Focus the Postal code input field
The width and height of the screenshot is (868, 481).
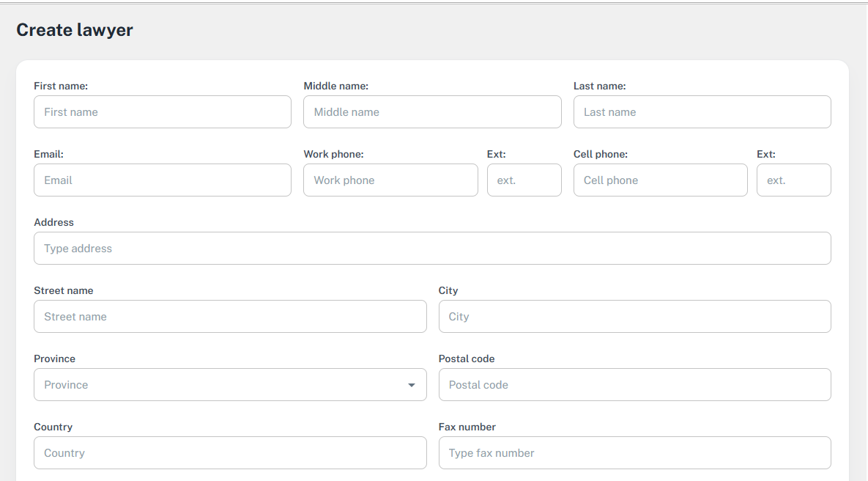[x=634, y=385]
